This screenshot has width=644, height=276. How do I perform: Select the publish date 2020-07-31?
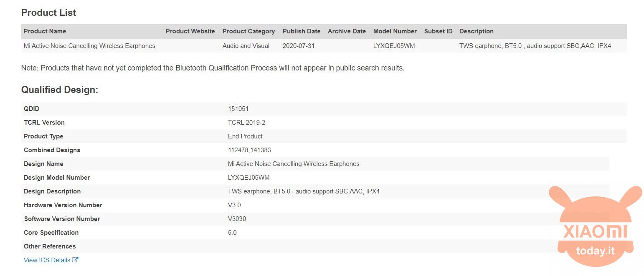coord(299,46)
